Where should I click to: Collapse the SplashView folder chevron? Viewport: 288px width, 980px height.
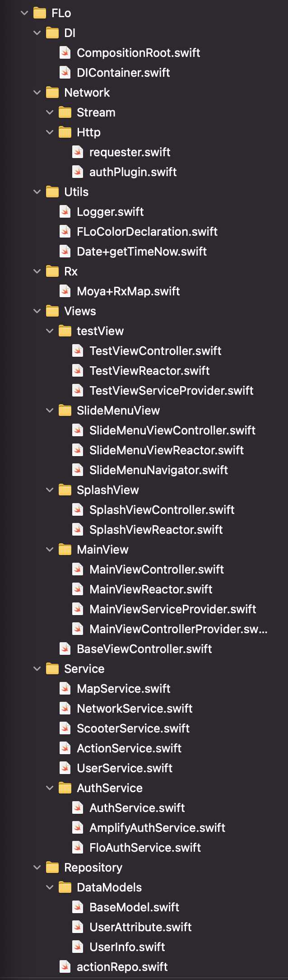pyautogui.click(x=50, y=490)
